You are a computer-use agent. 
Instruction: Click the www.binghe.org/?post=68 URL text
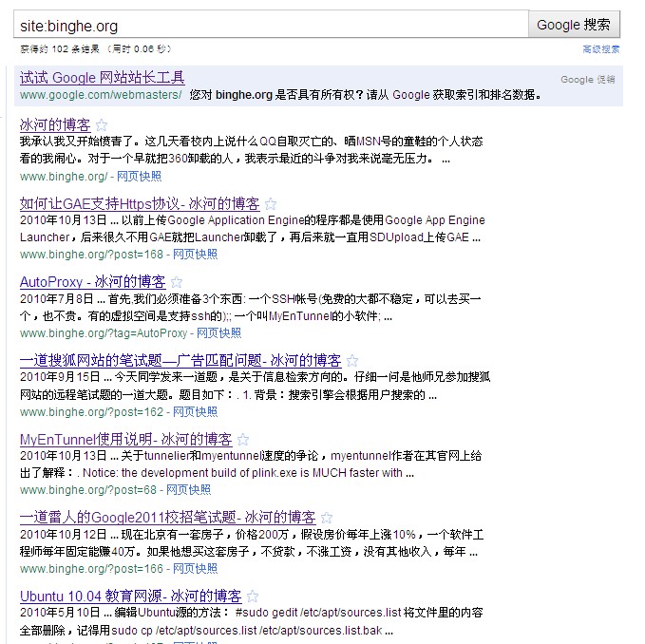coord(88,490)
